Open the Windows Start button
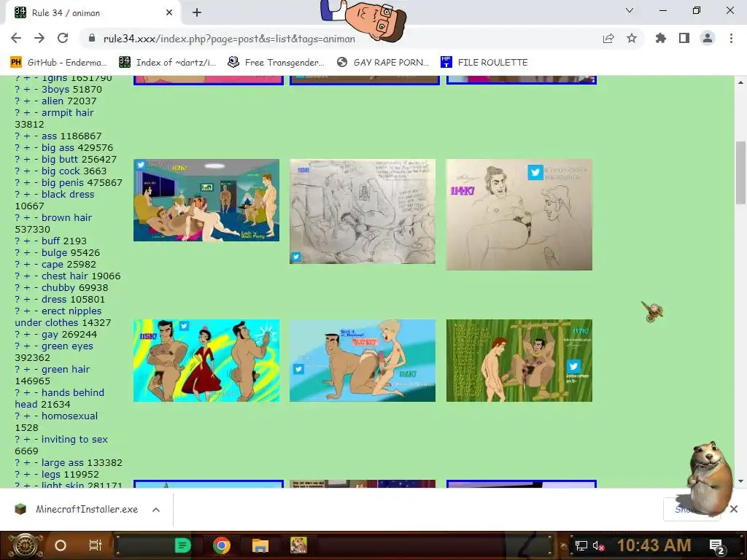 pos(26,545)
